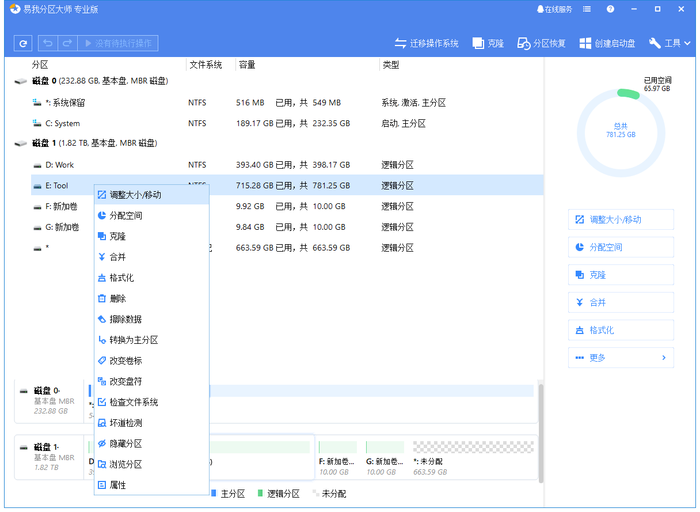Click the 调整大小/移动 button in the right panel
Image resolution: width=700 pixels, height=512 pixels.
pos(621,220)
